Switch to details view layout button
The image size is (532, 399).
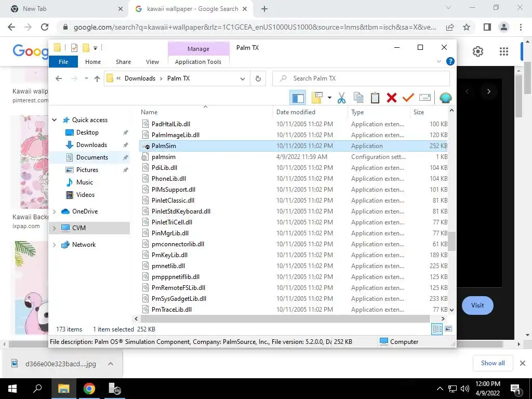(437, 329)
